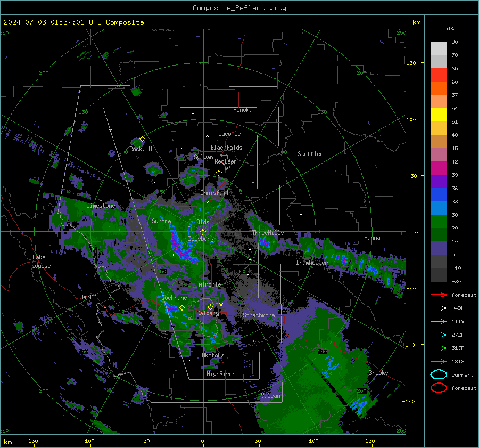Screen dimensions: 479x448
Task: Select the magenta 42 dBZ legend swatch
Action: 439,168
